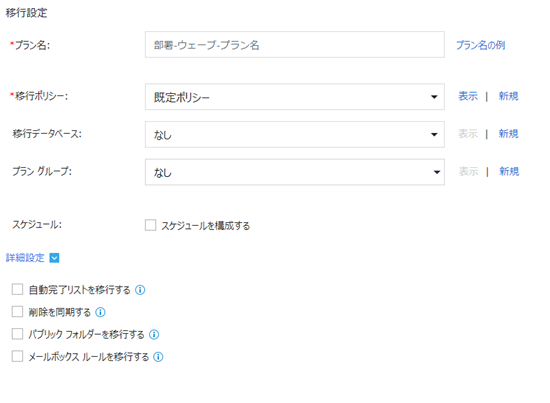550x403 pixels.
Task: Click info icon beside メールボックス ルールを移行する
Action: pyautogui.click(x=159, y=357)
